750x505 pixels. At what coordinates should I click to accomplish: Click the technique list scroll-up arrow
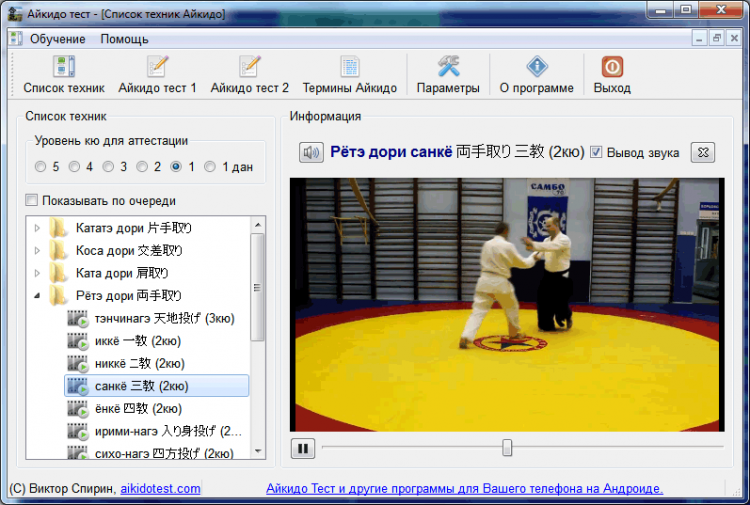(x=258, y=225)
